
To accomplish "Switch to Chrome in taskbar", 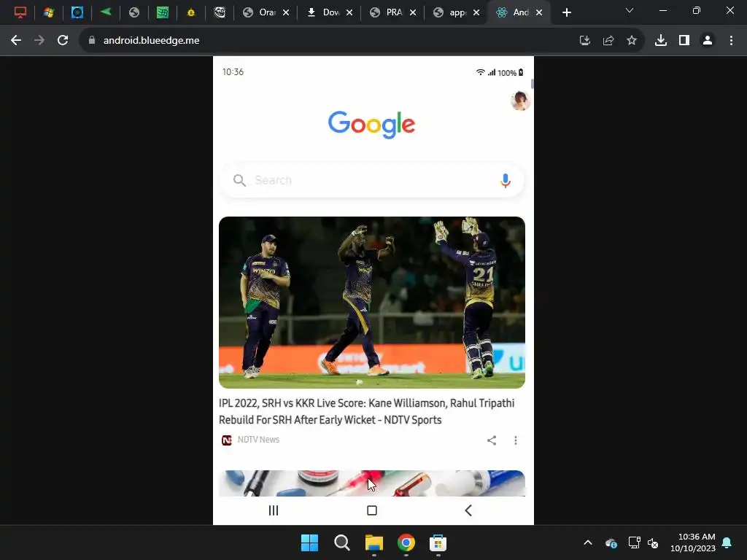I will click(406, 542).
